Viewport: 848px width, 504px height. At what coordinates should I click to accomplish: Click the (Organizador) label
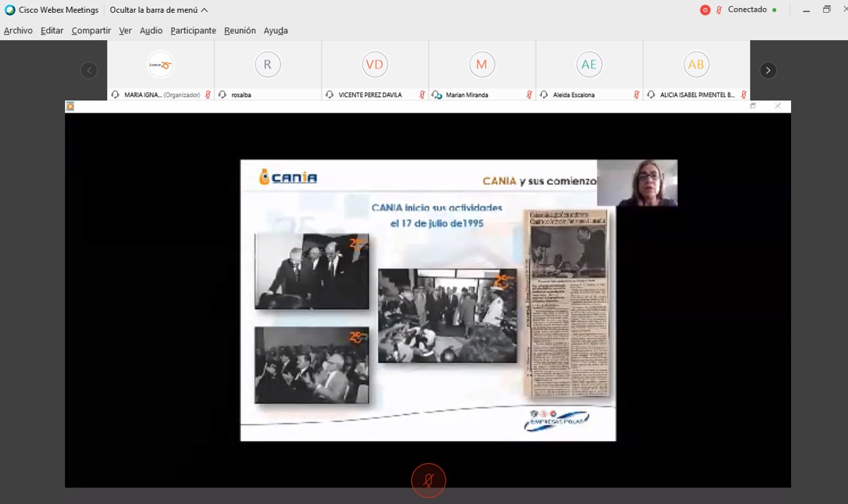pyautogui.click(x=182, y=95)
